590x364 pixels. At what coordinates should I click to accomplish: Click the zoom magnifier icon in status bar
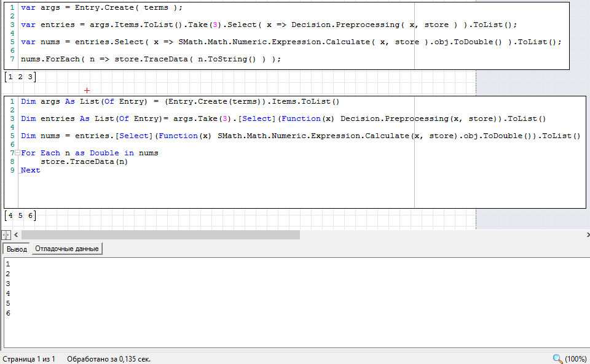(x=557, y=358)
